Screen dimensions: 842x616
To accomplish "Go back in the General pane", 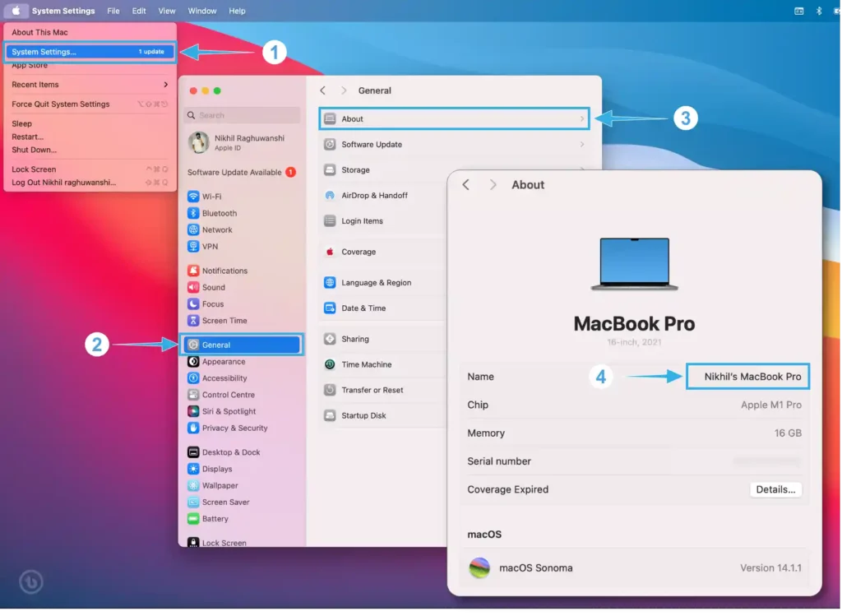I will [x=322, y=90].
